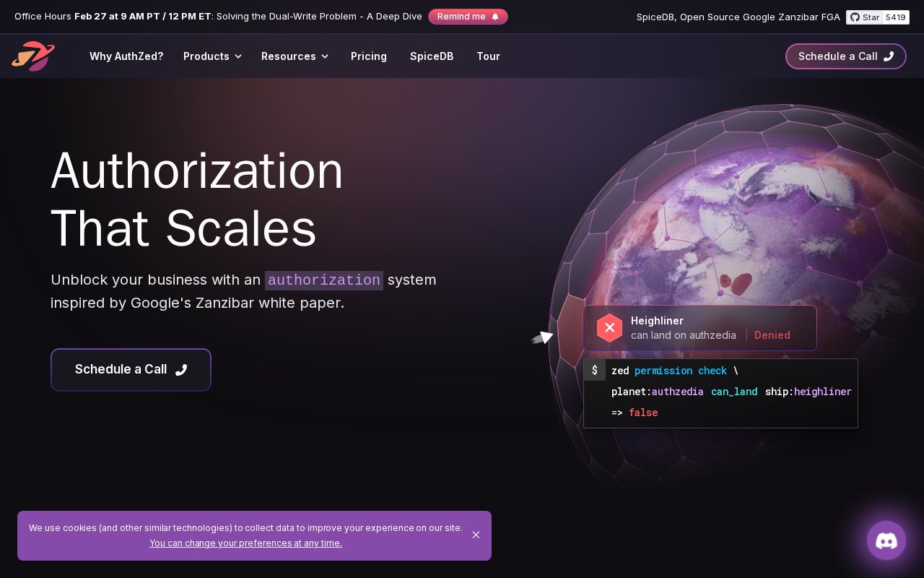This screenshot has width=924, height=578.
Task: Click Schedule a Call in the navbar
Action: [x=846, y=56]
